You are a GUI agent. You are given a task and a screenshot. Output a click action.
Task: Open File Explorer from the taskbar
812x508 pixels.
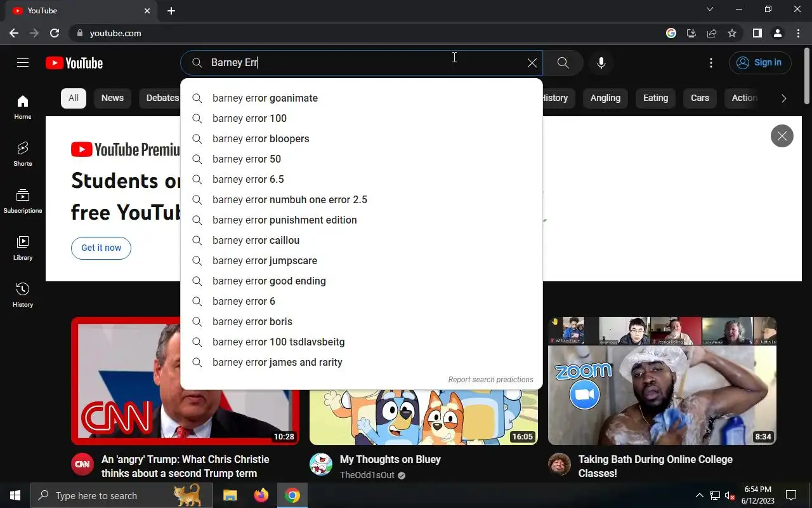[x=230, y=495]
